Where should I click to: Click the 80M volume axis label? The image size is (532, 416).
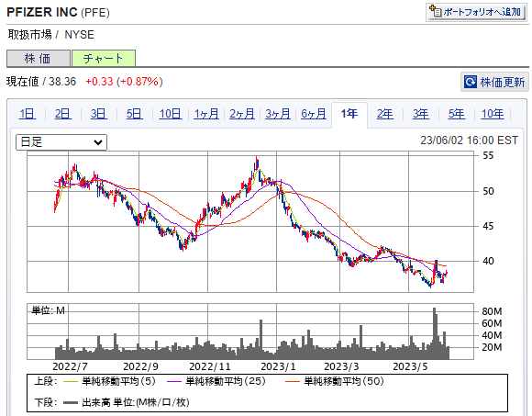[x=492, y=311]
